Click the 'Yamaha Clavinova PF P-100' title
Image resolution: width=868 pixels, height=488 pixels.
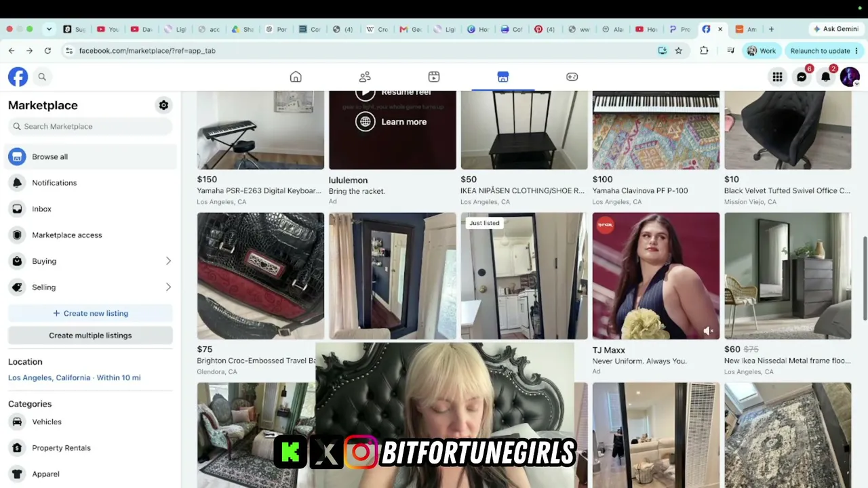click(640, 191)
